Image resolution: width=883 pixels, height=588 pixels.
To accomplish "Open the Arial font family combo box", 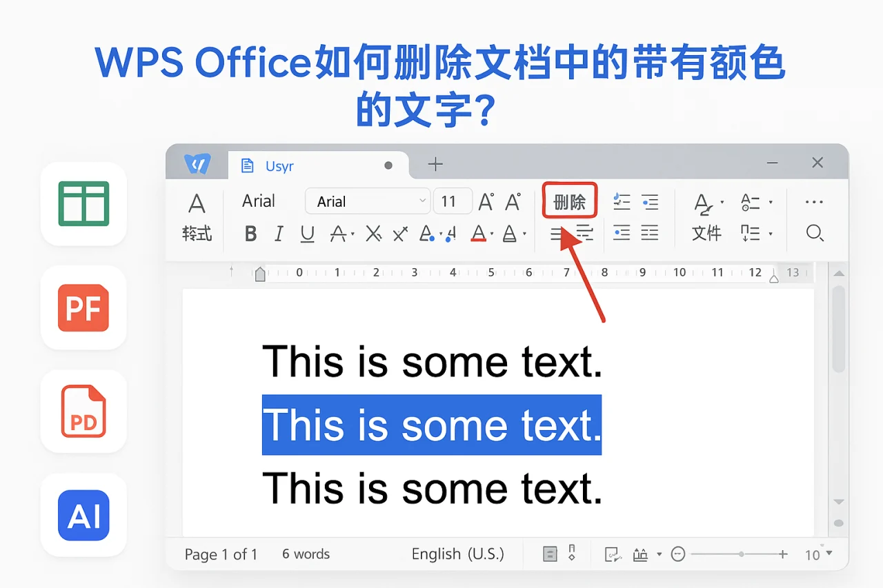I will click(x=367, y=201).
